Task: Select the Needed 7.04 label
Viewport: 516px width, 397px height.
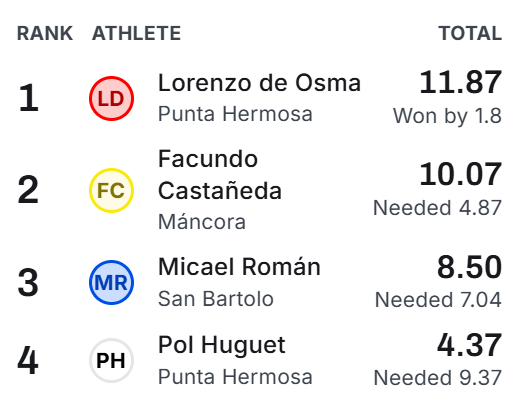Action: pyautogui.click(x=438, y=300)
